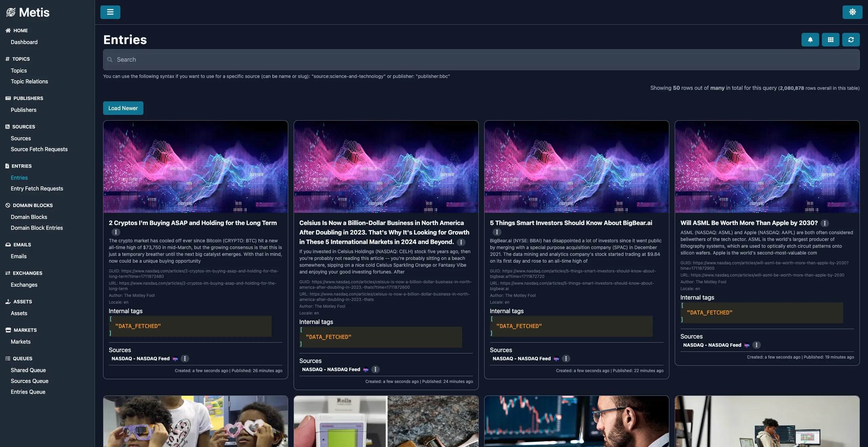Image resolution: width=868 pixels, height=447 pixels.
Task: Switch to grid view icon button
Action: [830, 40]
